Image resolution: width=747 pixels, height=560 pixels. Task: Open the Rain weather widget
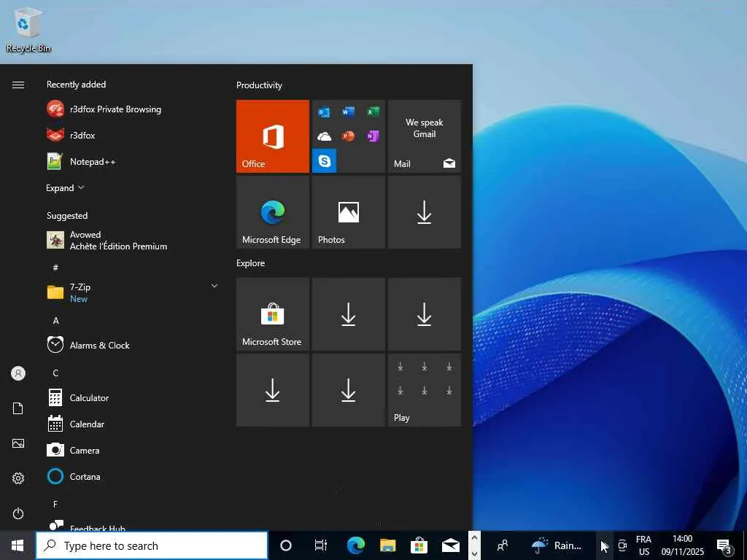pyautogui.click(x=556, y=545)
